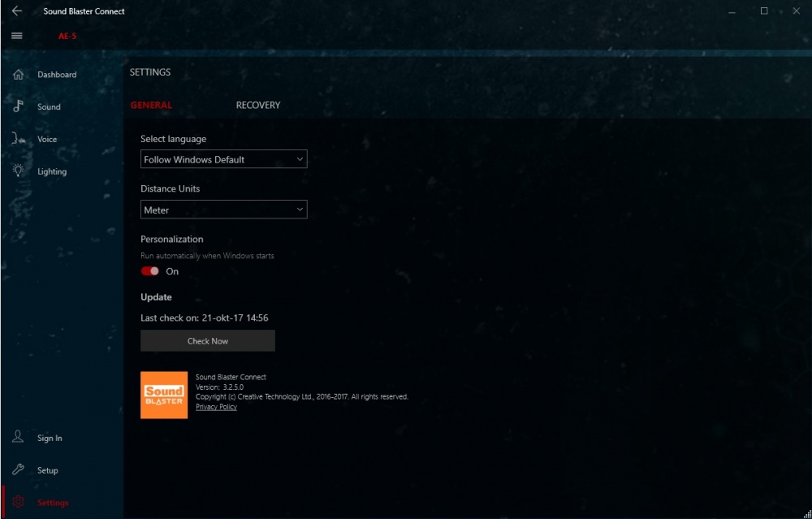Click the window resize grip corner
812x519 pixels.
tap(806, 513)
